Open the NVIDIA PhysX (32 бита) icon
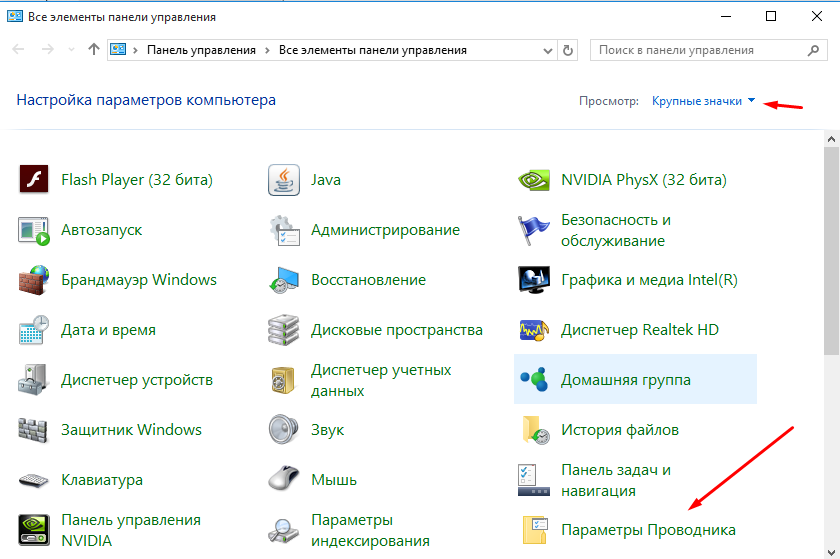Screen dimensions: 840x559 (535, 180)
